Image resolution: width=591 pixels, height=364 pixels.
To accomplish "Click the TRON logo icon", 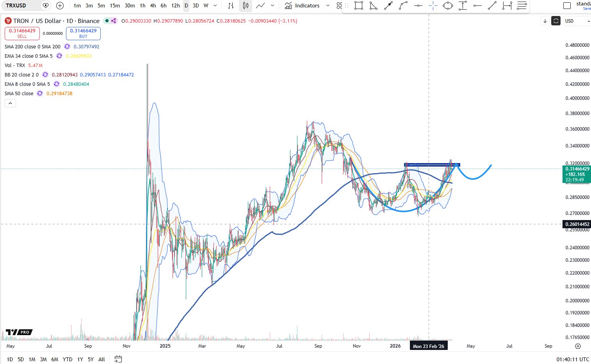I will pos(8,21).
